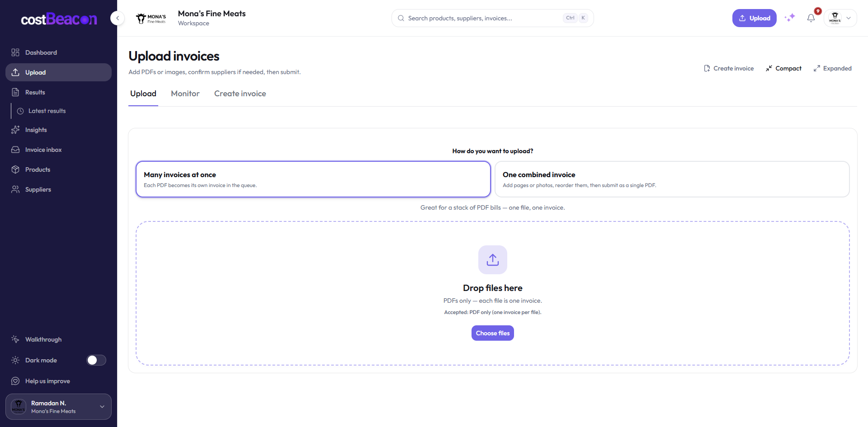Viewport: 868px width, 427px height.
Task: Click the Dark mode sun icon
Action: coord(15,360)
